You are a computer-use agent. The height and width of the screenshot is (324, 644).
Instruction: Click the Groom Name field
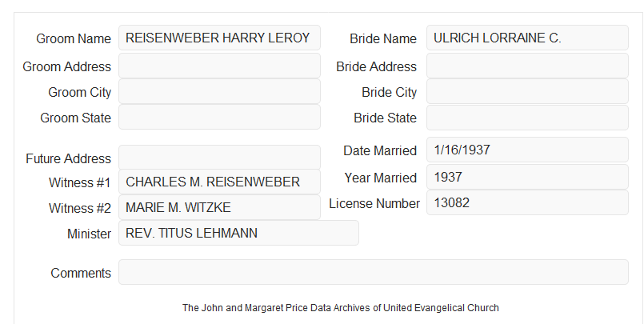(219, 38)
